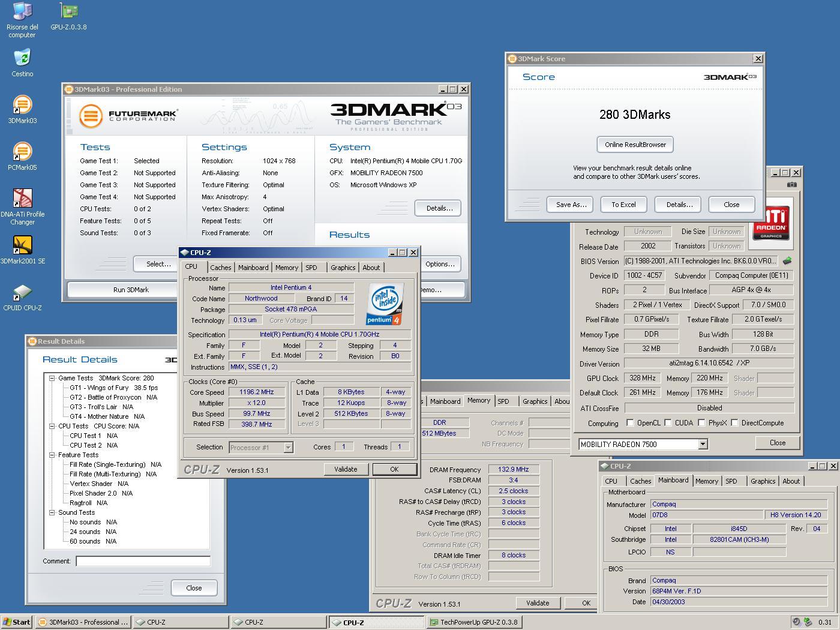Open the MOBILITY RADEON 7500 dropdown
Image resolution: width=840 pixels, height=630 pixels.
703,445
